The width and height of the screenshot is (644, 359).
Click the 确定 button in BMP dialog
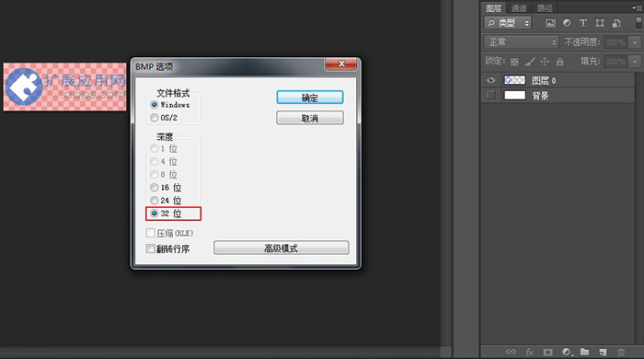[x=310, y=98]
